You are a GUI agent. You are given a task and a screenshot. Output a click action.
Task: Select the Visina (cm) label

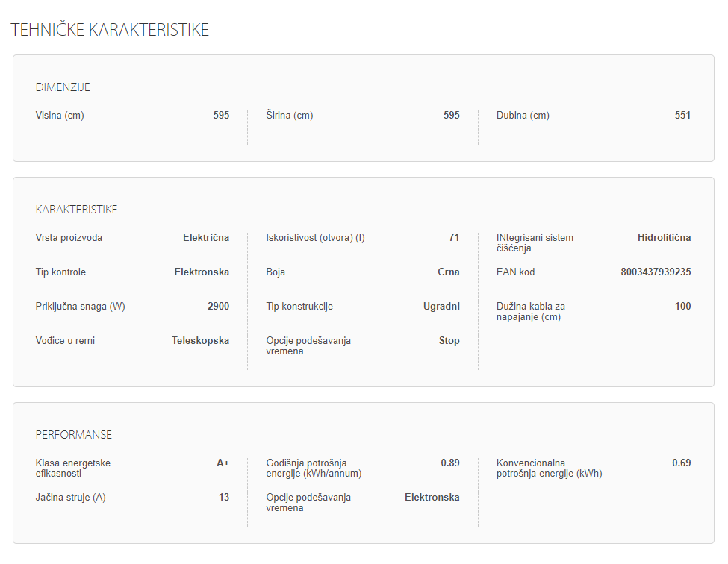[60, 116]
